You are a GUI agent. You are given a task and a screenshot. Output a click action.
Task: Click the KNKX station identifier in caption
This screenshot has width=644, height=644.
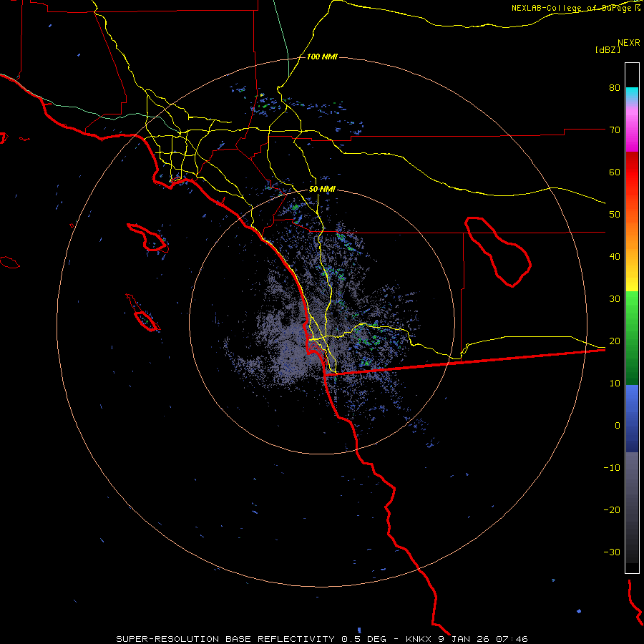point(419,639)
